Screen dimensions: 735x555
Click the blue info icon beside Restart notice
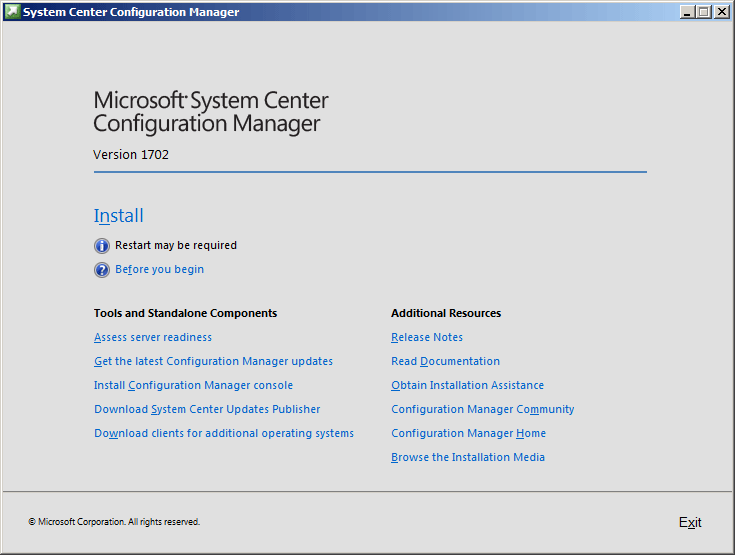(x=102, y=246)
